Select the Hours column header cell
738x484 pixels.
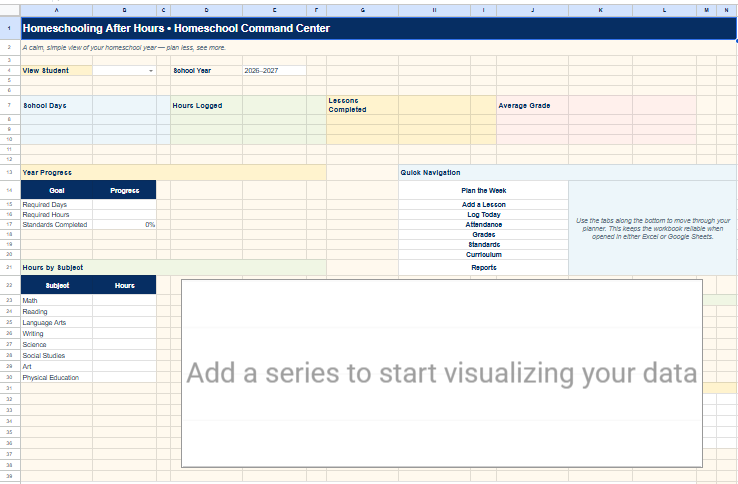124,285
